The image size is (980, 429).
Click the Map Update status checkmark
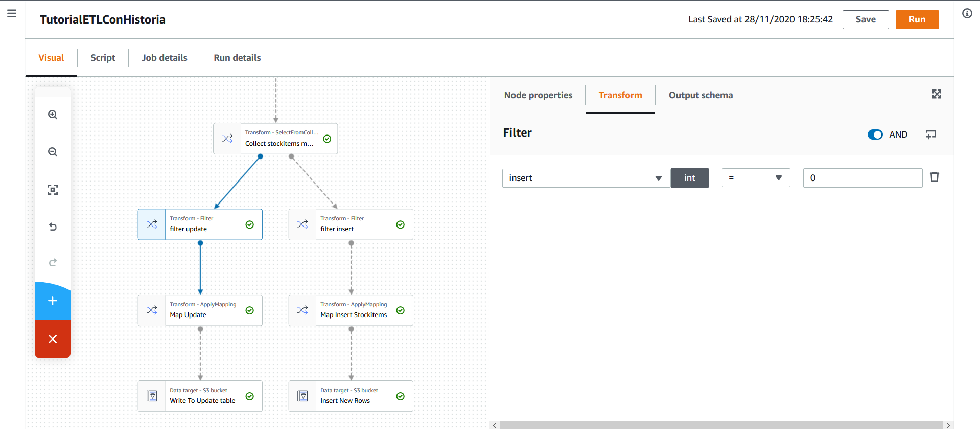click(x=250, y=310)
